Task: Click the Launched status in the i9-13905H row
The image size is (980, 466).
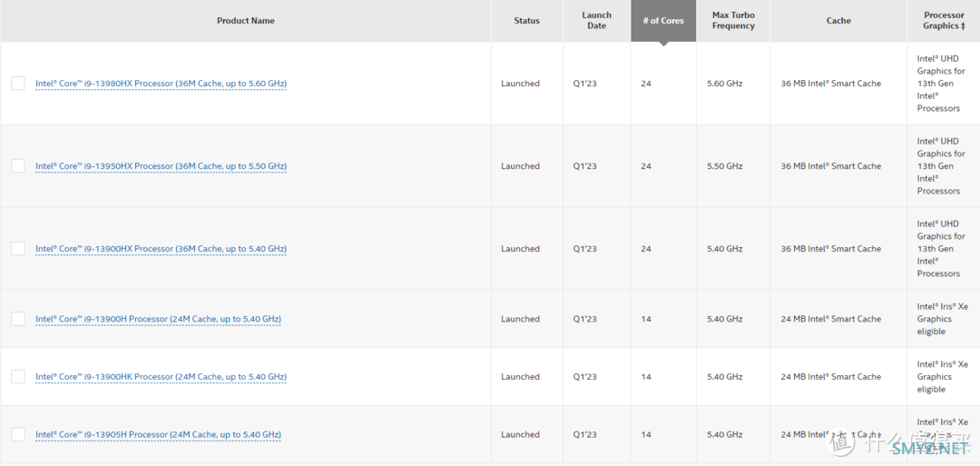Action: point(520,434)
